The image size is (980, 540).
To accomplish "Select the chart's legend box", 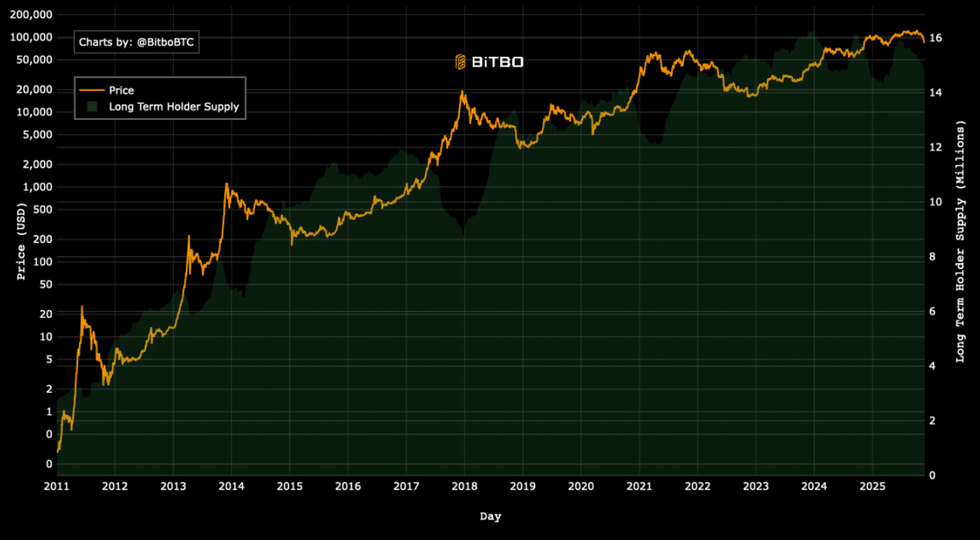I will click(x=159, y=99).
